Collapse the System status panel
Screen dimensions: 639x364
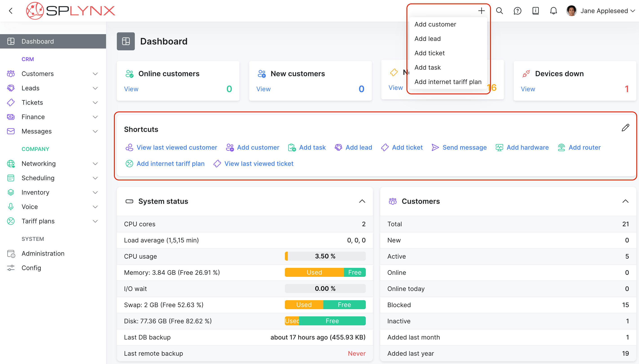pyautogui.click(x=362, y=201)
